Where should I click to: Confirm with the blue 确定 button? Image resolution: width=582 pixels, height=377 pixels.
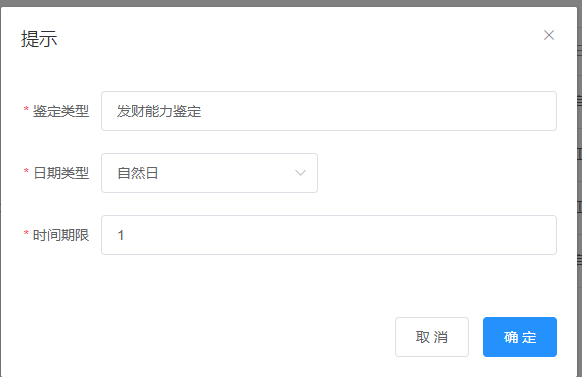tap(520, 337)
